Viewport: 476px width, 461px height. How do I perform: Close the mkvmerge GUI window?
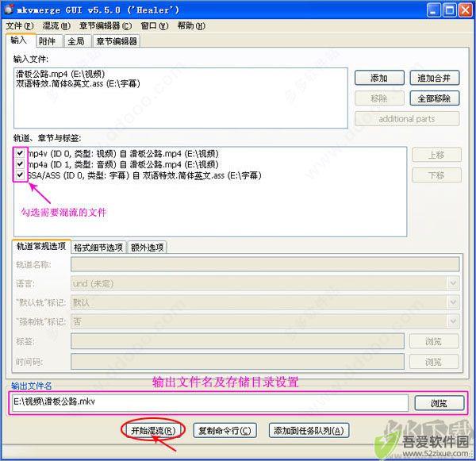pyautogui.click(x=465, y=10)
